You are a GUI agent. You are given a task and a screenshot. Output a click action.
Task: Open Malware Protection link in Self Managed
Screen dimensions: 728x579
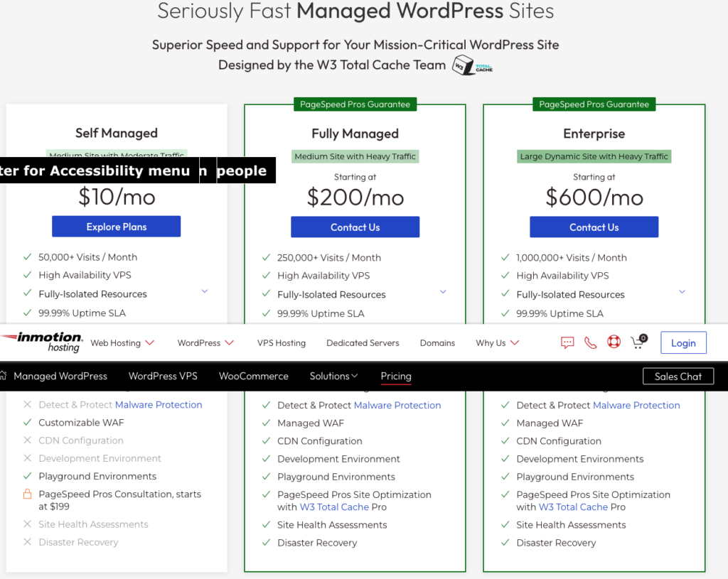point(159,404)
